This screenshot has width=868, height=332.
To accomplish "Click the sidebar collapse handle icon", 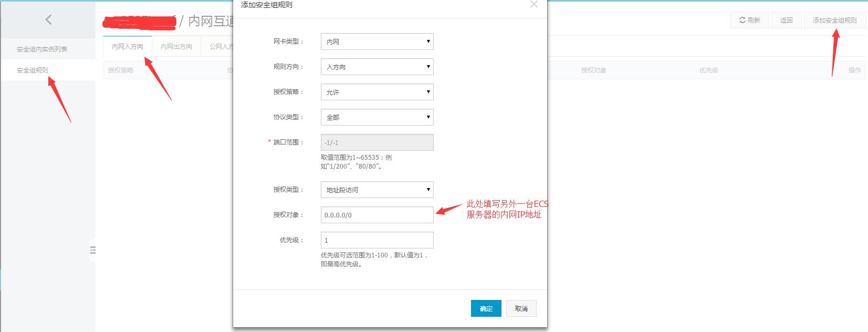I will [x=92, y=250].
